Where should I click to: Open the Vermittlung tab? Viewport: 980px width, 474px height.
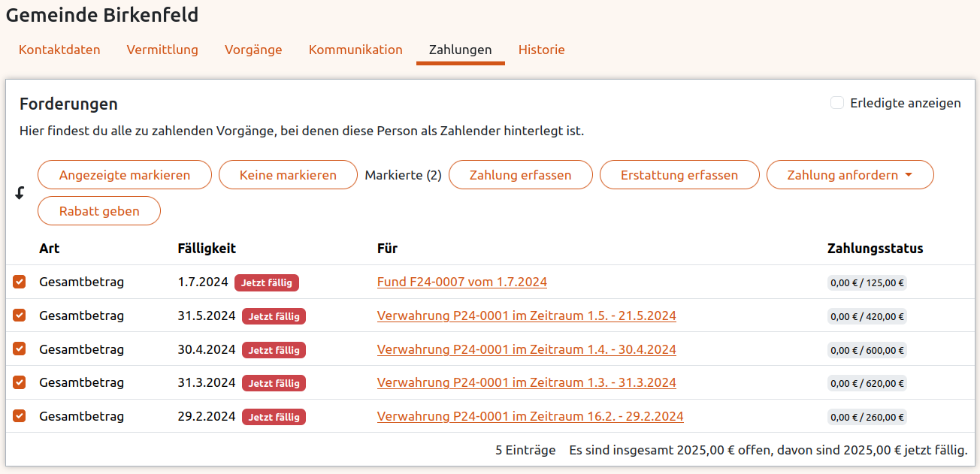[x=162, y=50]
